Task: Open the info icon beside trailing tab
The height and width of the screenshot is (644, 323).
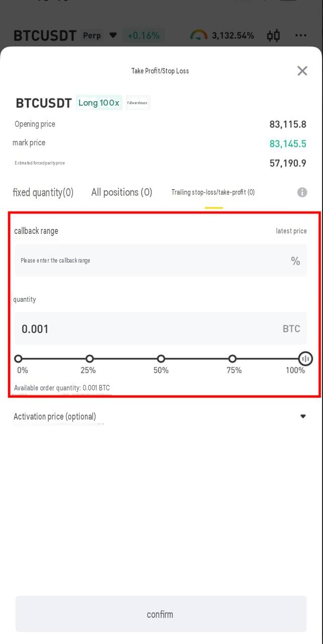Action: tap(302, 192)
